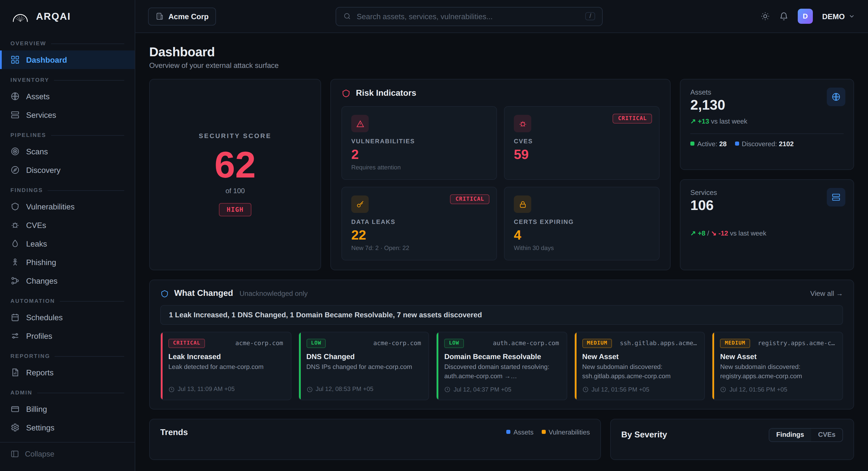The width and height of the screenshot is (868, 471).
Task: Click the Assets globe icon button
Action: [836, 97]
